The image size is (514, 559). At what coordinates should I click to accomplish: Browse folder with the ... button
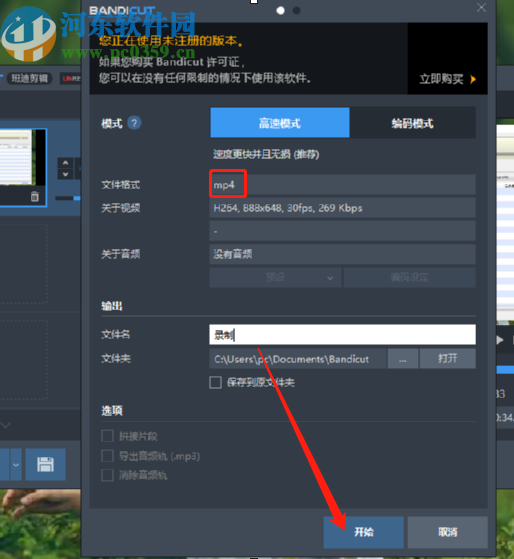[x=403, y=359]
